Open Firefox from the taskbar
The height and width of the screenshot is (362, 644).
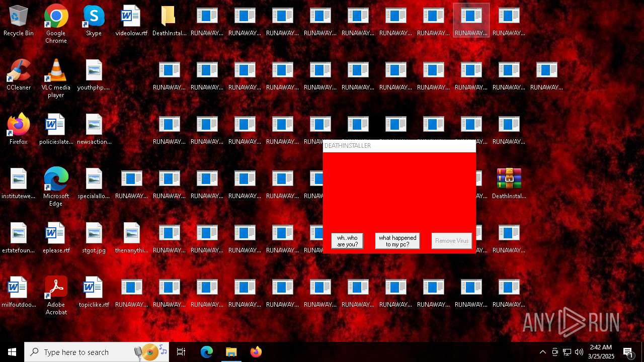[x=256, y=352]
